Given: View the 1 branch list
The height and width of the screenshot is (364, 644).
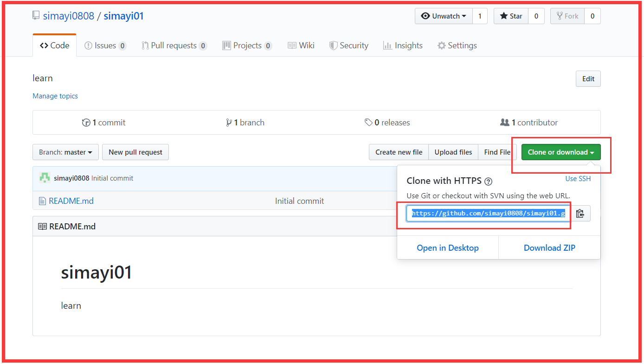Looking at the screenshot, I should (x=245, y=123).
